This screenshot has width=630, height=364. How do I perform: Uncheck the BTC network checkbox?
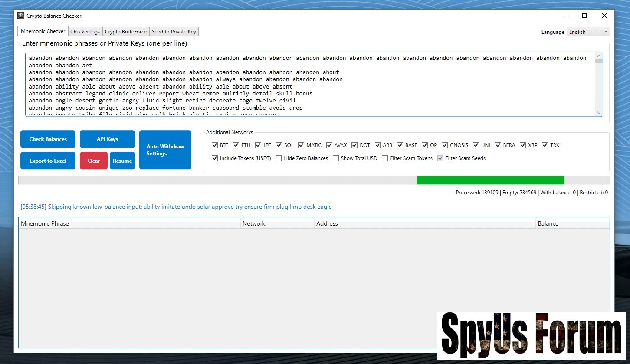(215, 145)
